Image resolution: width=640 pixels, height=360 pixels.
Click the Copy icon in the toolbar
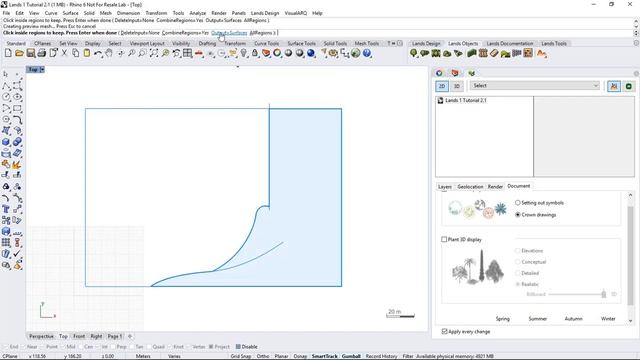(76, 53)
